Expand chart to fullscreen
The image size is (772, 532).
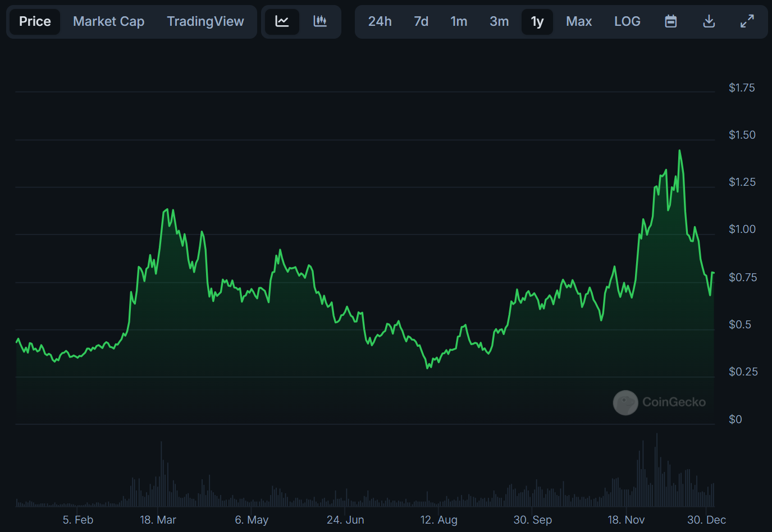tap(747, 21)
